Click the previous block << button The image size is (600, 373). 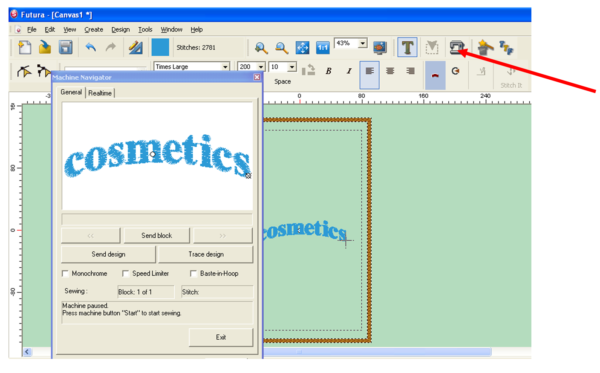(x=91, y=236)
